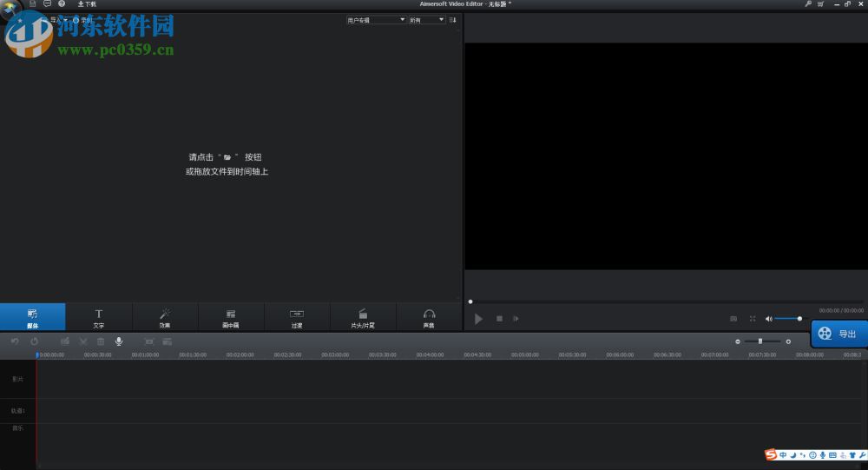The image size is (868, 470).
Task: Open the shopping cart purchase icon
Action: pos(821,3)
